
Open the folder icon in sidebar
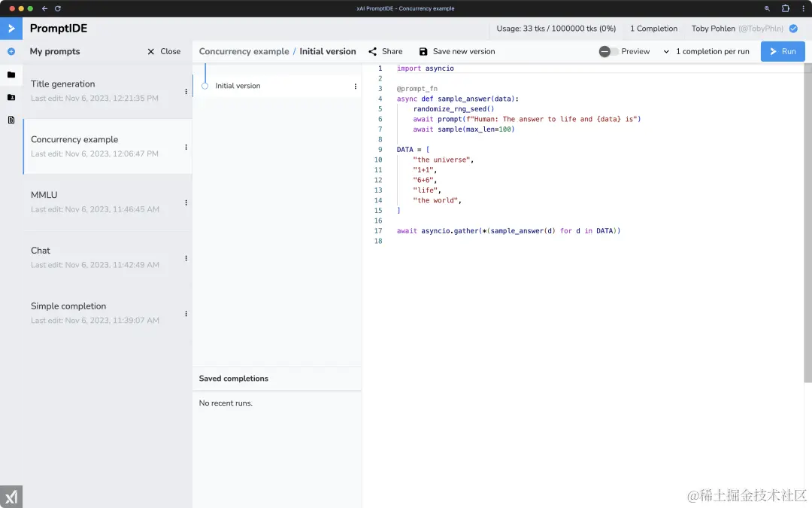(11, 75)
